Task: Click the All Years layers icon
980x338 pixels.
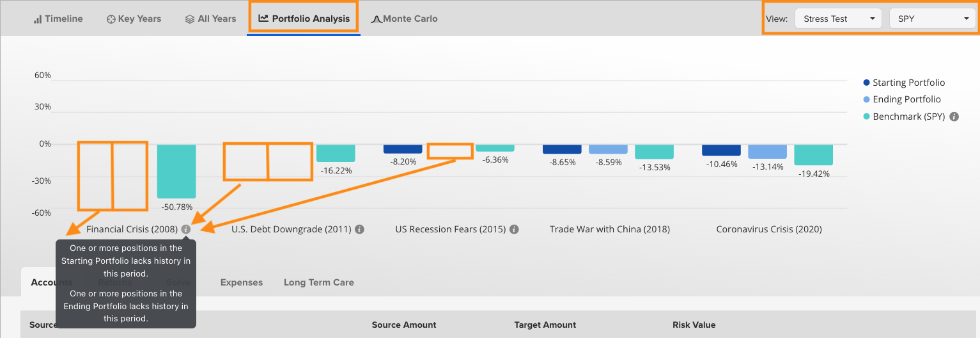Action: (x=190, y=19)
